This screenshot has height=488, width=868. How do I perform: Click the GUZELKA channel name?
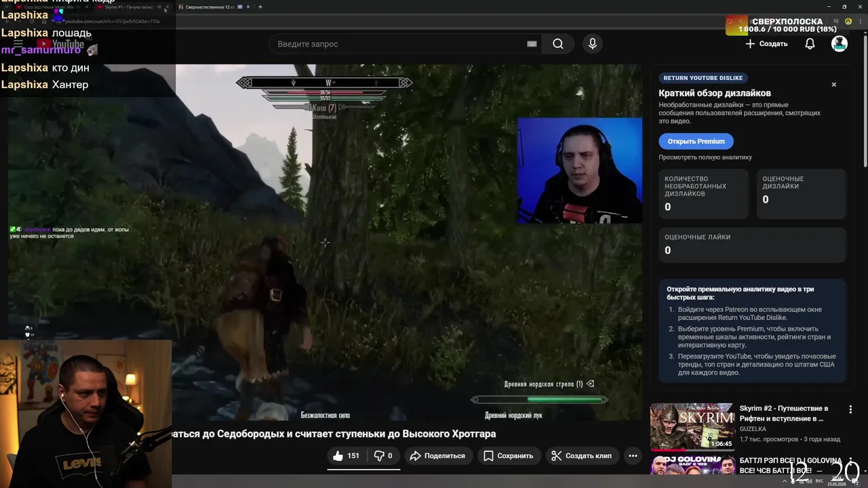753,429
